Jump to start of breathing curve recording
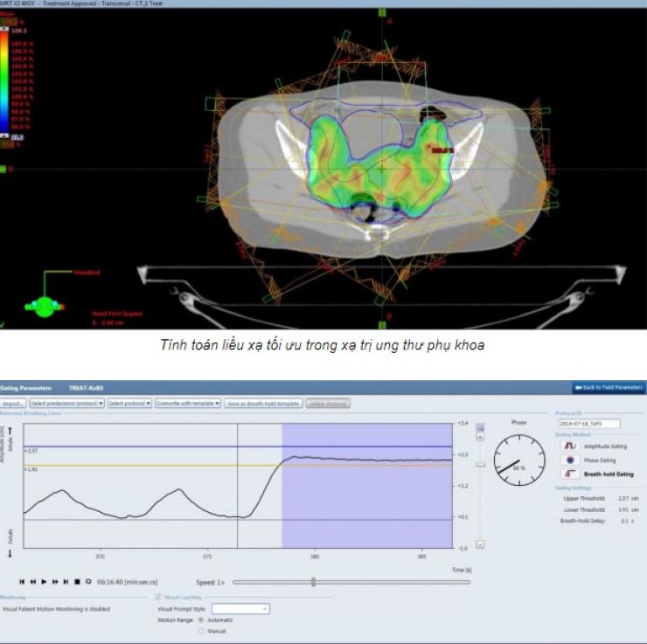This screenshot has height=644, width=647. tap(22, 581)
